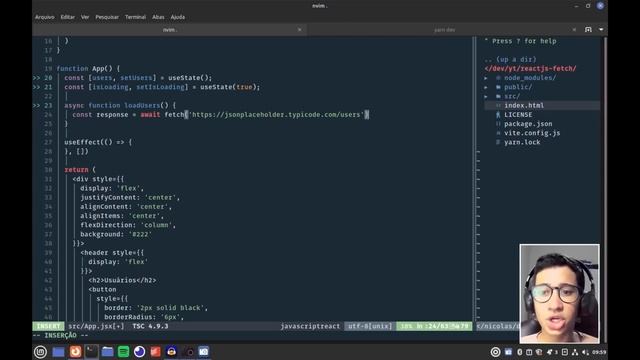Click the '.. (up a dir)' entry
Viewport: 640px width, 360px height.
[x=511, y=60]
